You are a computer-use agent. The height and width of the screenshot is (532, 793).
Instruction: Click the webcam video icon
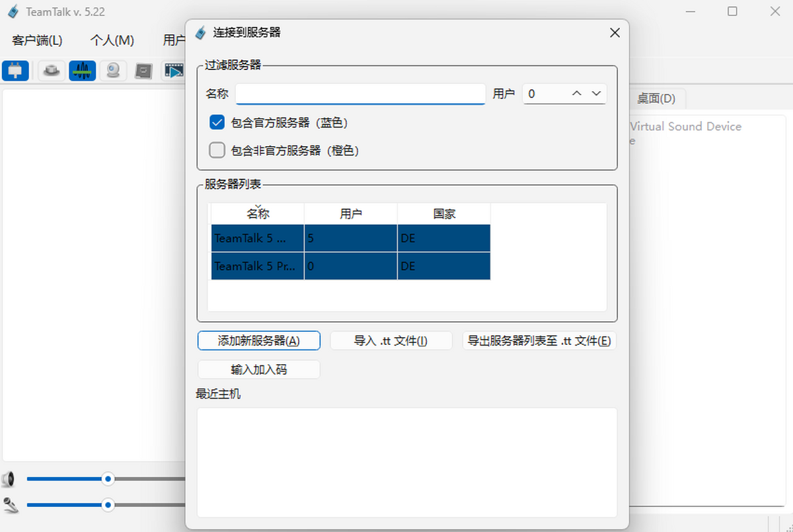coord(113,70)
